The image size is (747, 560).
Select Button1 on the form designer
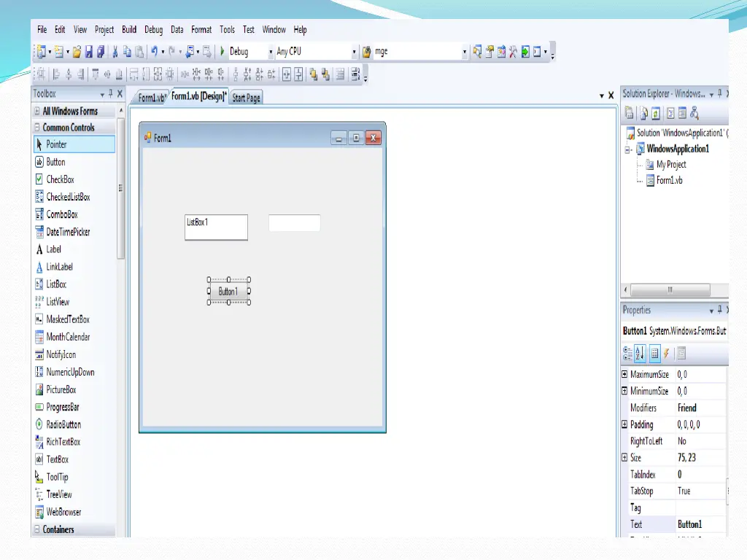(228, 291)
